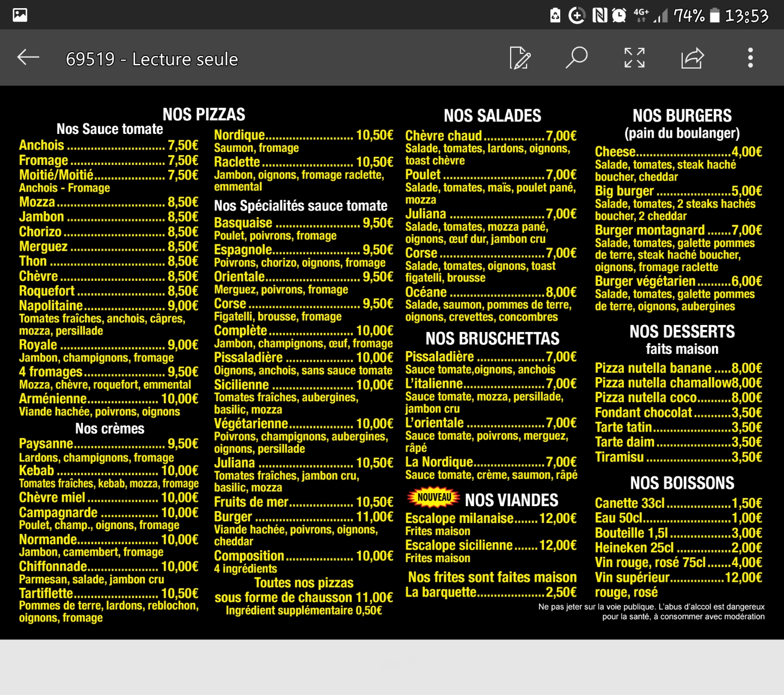Screen dimensions: 784x695
Task: Tap the alarm clock status icon
Action: click(x=619, y=15)
